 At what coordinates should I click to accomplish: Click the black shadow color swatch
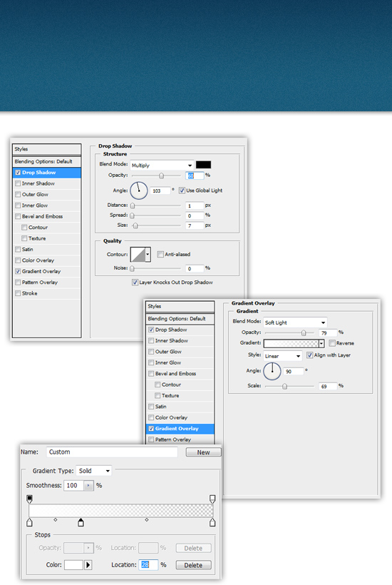[x=203, y=165]
